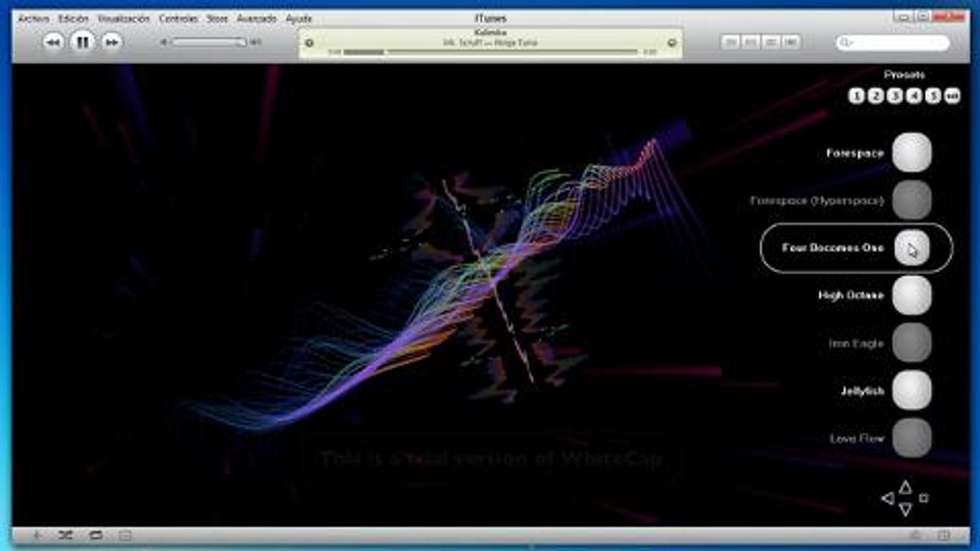Image resolution: width=980 pixels, height=551 pixels.
Task: Click the add playlist plus icon
Action: pyautogui.click(x=37, y=535)
